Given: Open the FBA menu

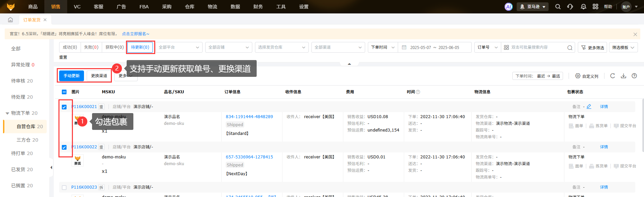Looking at the screenshot, I should [144, 7].
